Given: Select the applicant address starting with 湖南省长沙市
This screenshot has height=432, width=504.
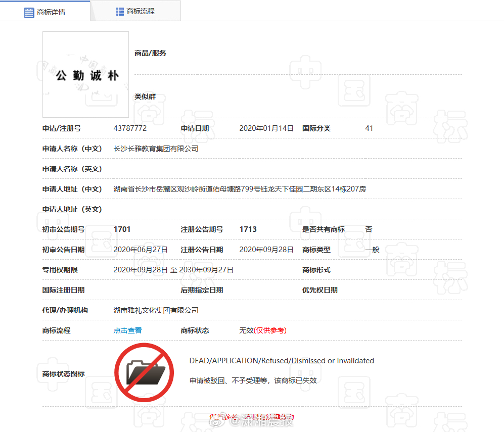Looking at the screenshot, I should click(240, 189).
